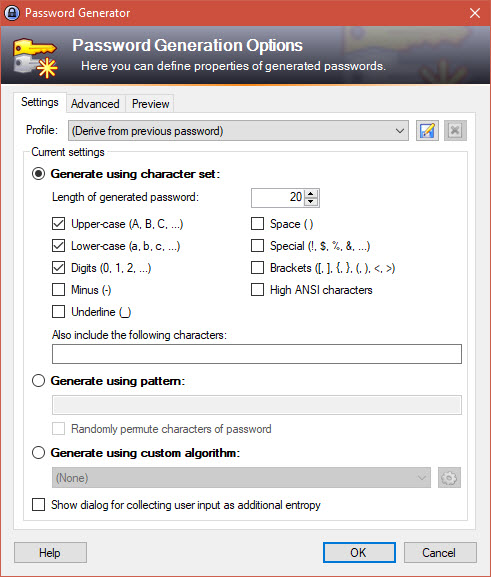This screenshot has height=577, width=491.
Task: Enable the Underline checkbox
Action: 59,312
